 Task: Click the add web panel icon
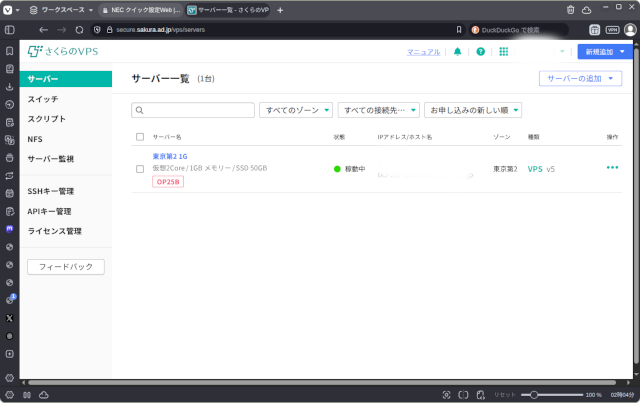[10, 354]
